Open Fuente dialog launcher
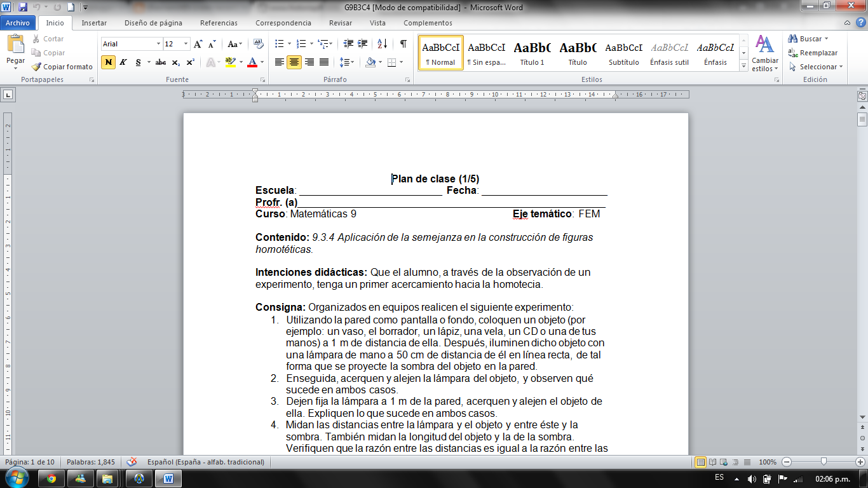868x488 pixels. pyautogui.click(x=262, y=80)
